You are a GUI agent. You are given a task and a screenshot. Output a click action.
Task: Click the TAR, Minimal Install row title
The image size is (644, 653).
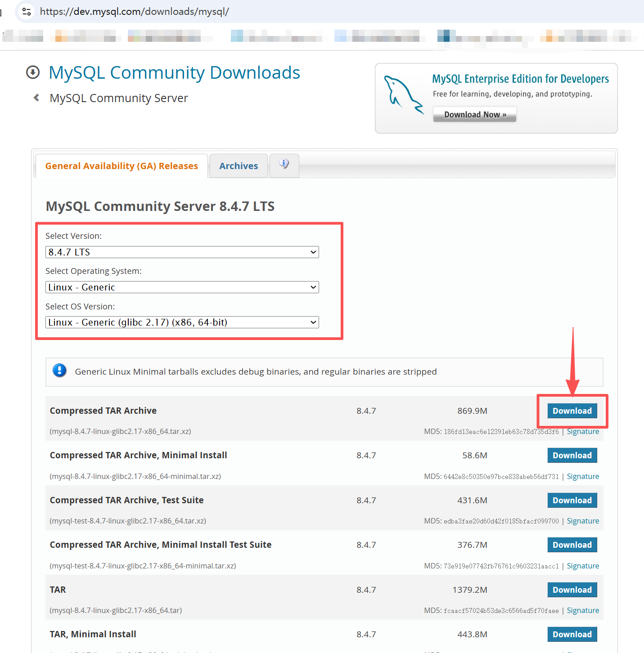93,634
